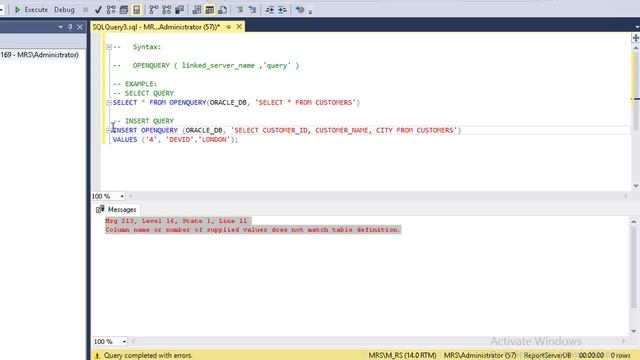The height and width of the screenshot is (360, 640).
Task: Toggle Include Actual Execution Plan
Action: pos(153,9)
